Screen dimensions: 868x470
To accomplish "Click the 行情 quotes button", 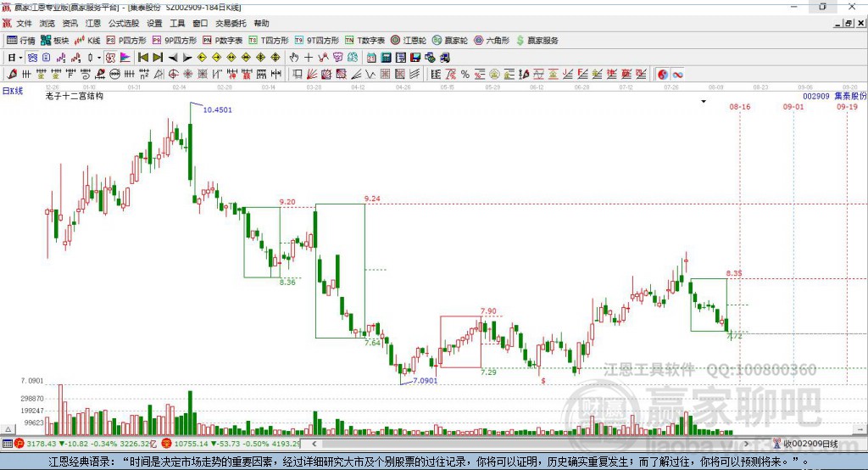I will (x=21, y=41).
